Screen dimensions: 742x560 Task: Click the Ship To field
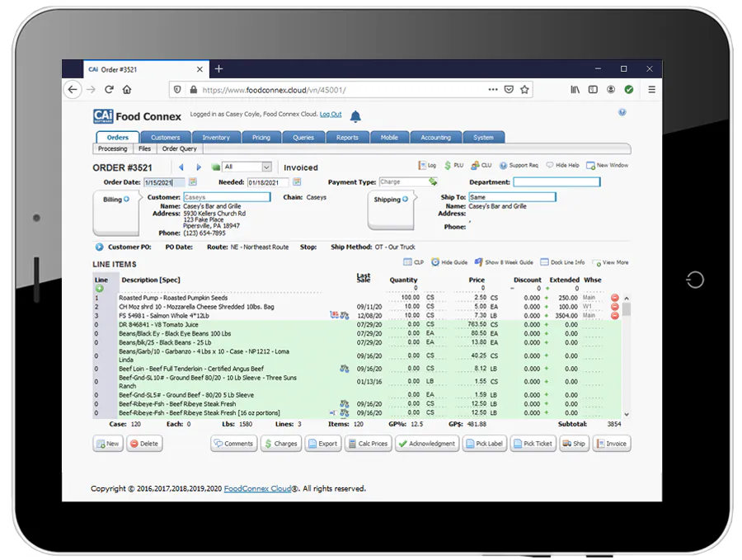[513, 197]
